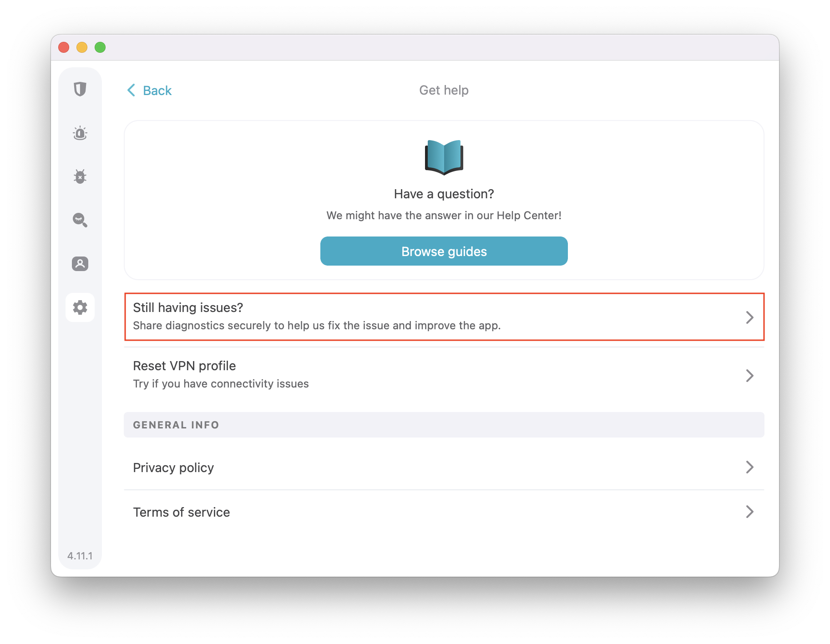The image size is (830, 644).
Task: Select the Antivirus bug icon
Action: click(80, 176)
